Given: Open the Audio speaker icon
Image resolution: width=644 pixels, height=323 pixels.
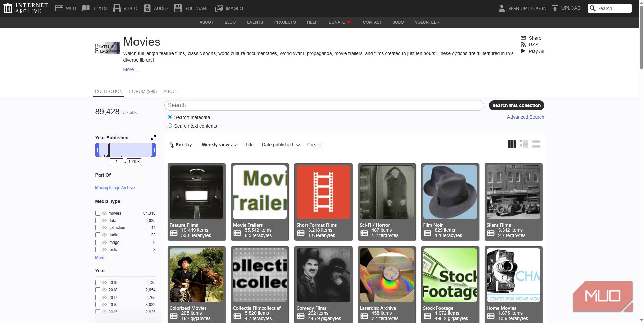Looking at the screenshot, I should pos(147,8).
